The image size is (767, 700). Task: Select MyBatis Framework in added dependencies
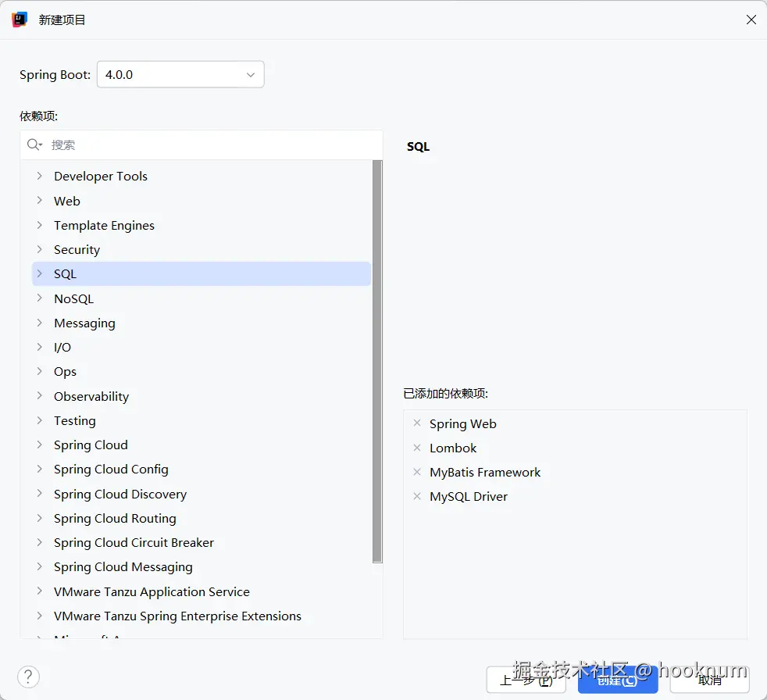[485, 473]
